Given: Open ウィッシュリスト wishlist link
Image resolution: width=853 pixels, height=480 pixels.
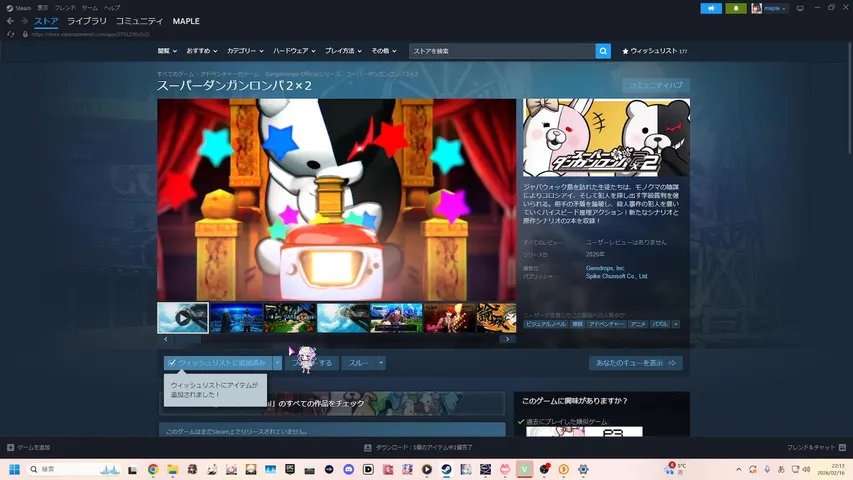Looking at the screenshot, I should click(654, 51).
